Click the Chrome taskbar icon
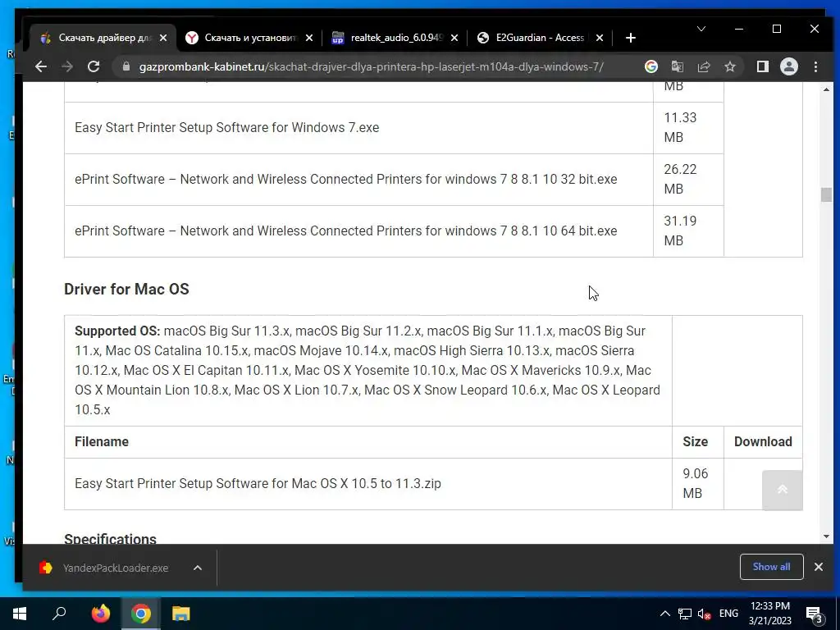The height and width of the screenshot is (630, 840). [x=140, y=614]
